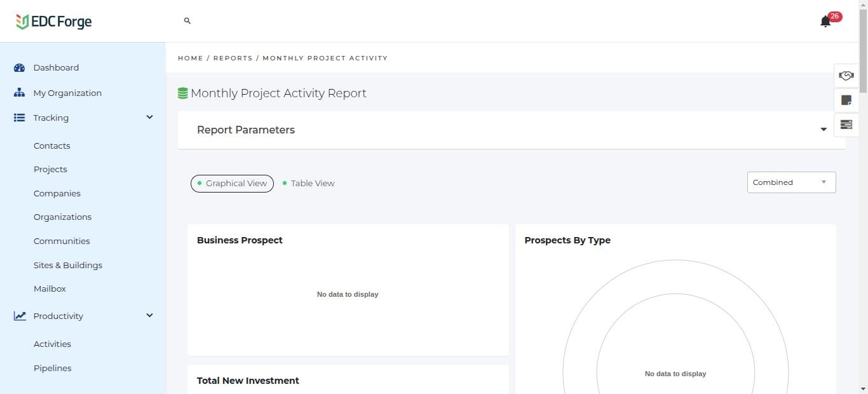Click the handshake icon in right panel

coord(846,76)
